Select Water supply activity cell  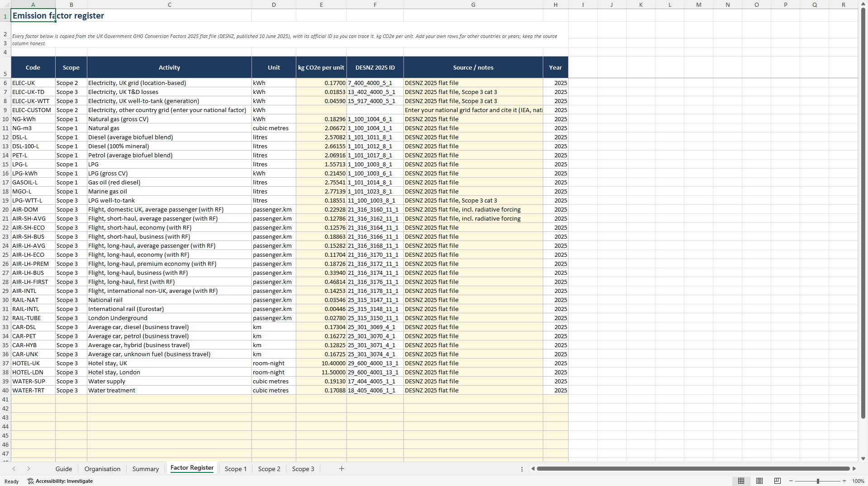tap(169, 381)
